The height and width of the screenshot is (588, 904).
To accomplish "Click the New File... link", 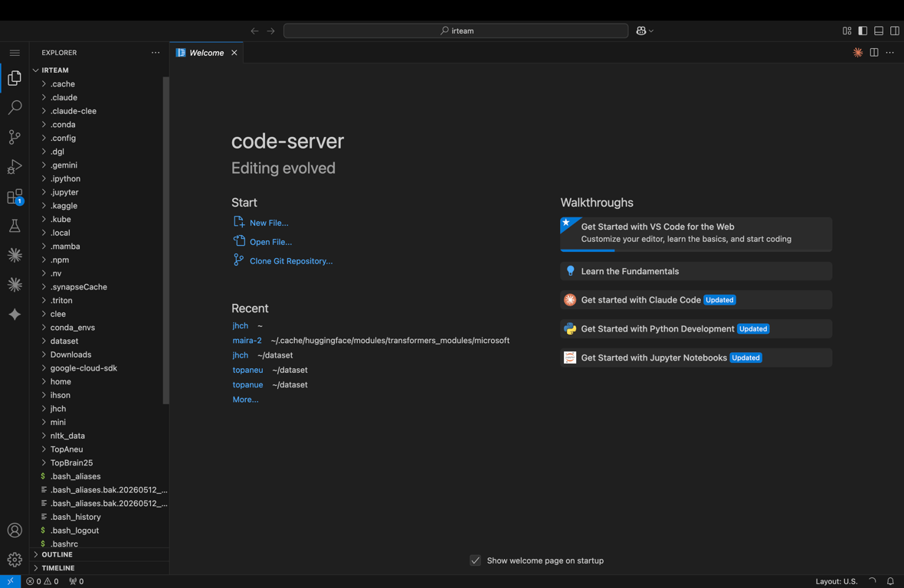I will [269, 223].
